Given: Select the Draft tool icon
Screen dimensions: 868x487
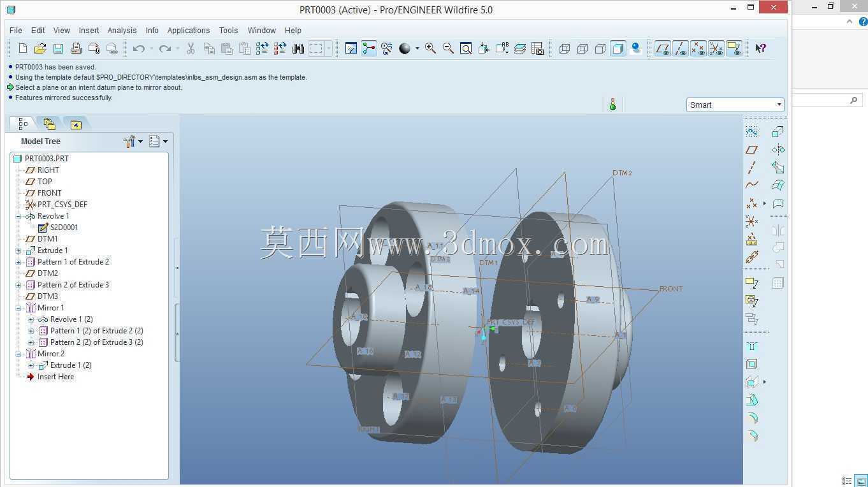Looking at the screenshot, I should 752,400.
